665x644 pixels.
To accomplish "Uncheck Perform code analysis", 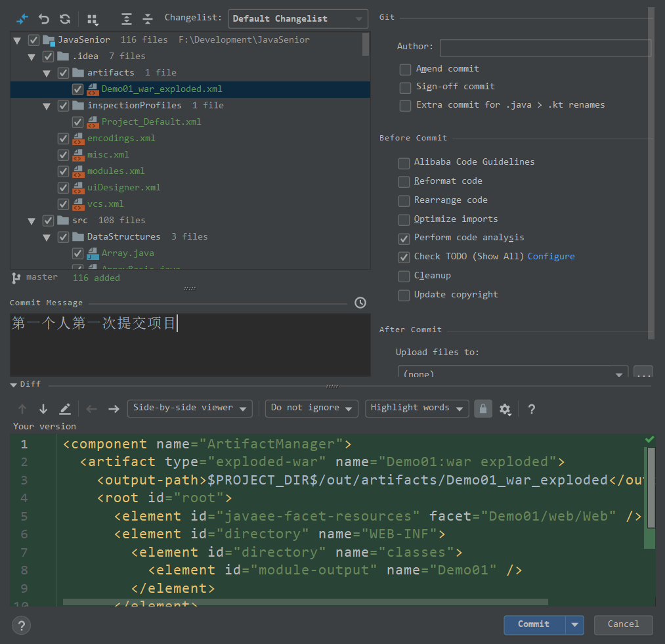I will 404,238.
